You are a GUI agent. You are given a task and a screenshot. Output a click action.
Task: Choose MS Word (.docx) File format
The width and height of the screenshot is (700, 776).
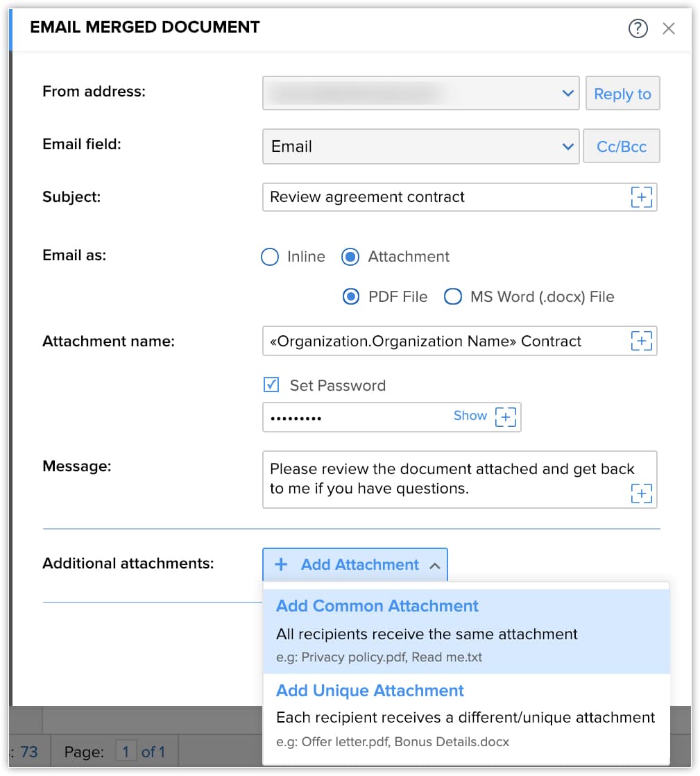pyautogui.click(x=453, y=296)
